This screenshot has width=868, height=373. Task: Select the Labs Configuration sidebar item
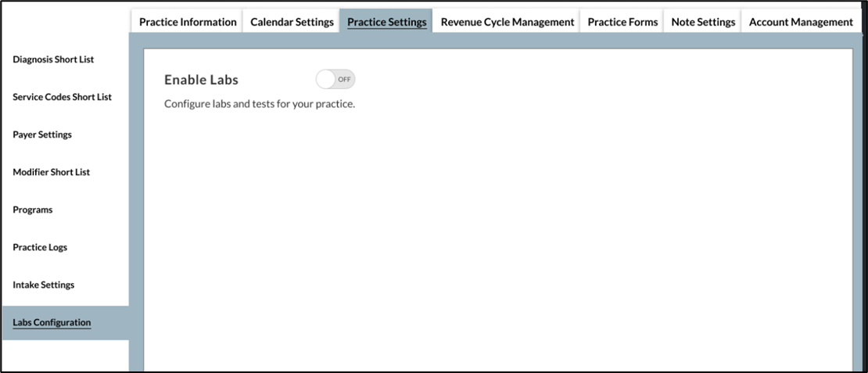52,322
